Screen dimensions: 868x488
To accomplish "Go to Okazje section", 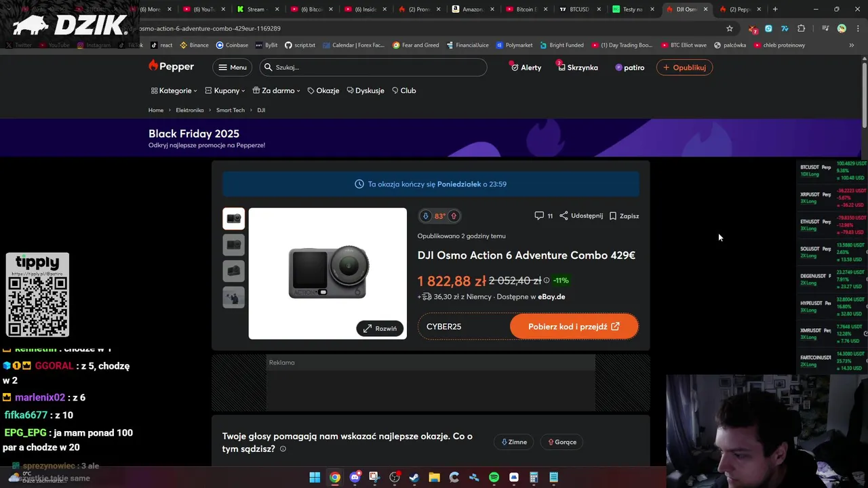I will pos(323,90).
